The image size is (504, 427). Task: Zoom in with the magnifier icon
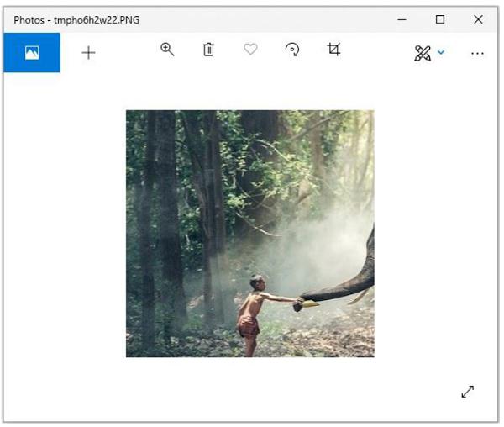point(167,50)
